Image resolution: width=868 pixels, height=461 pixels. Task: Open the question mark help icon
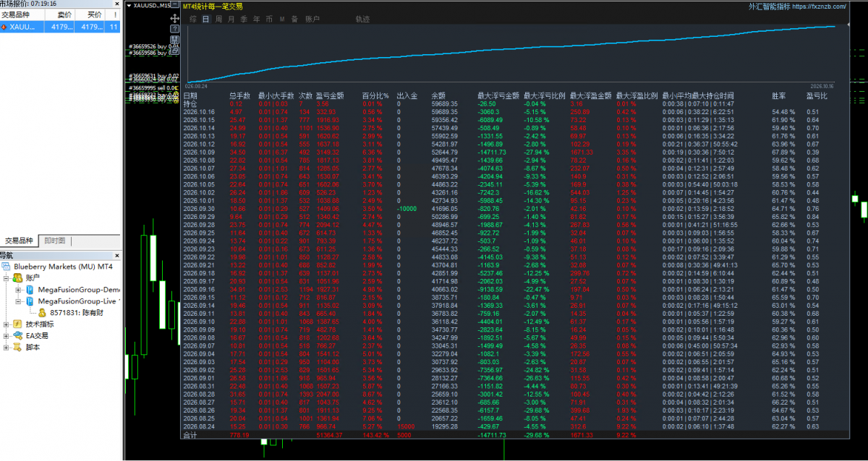[x=174, y=28]
